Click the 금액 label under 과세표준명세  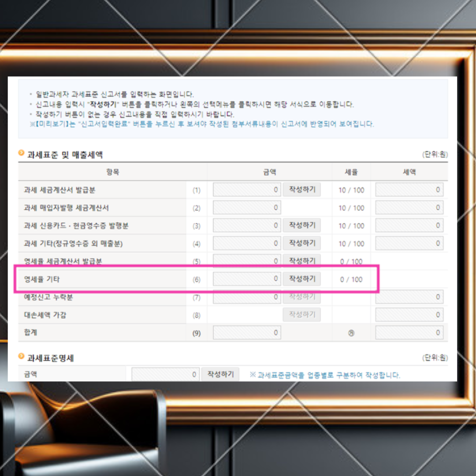(30, 374)
